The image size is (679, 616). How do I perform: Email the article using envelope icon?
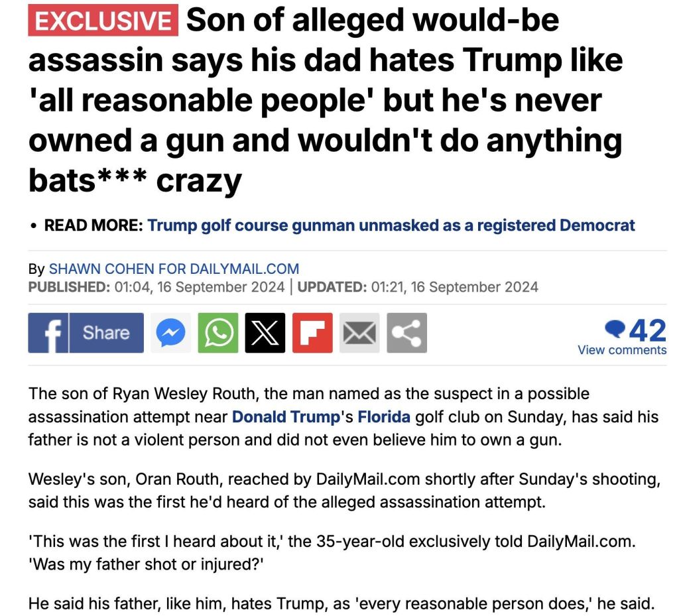pos(359,333)
